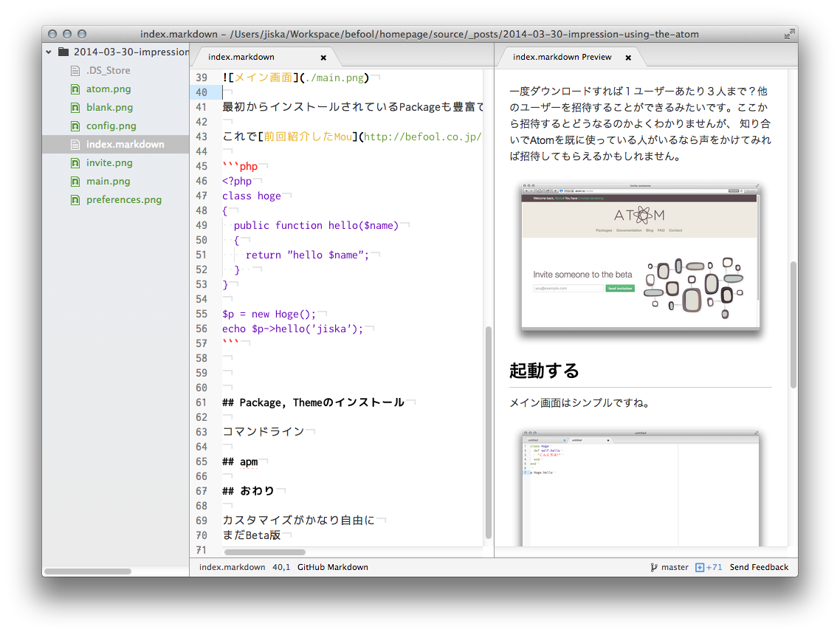840x635 pixels.
Task: Close the index.markdown Preview tab
Action: coord(628,58)
